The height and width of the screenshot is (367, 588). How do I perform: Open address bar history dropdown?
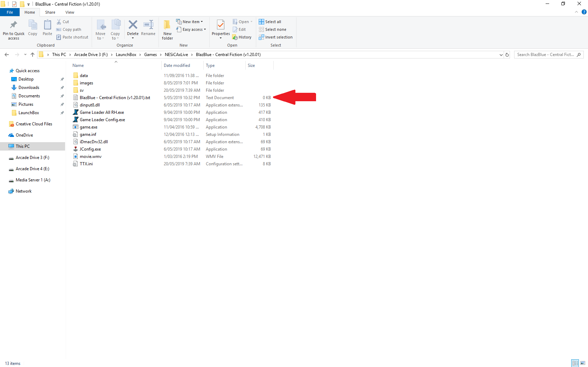(501, 55)
